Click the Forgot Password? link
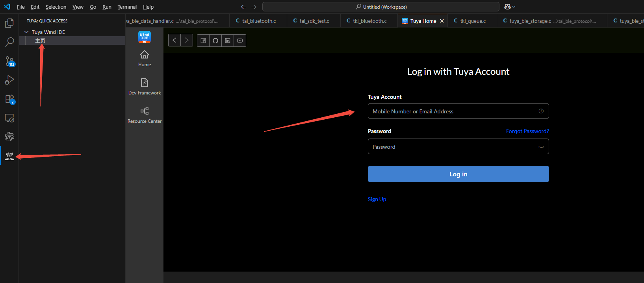This screenshot has height=283, width=644. (x=527, y=131)
